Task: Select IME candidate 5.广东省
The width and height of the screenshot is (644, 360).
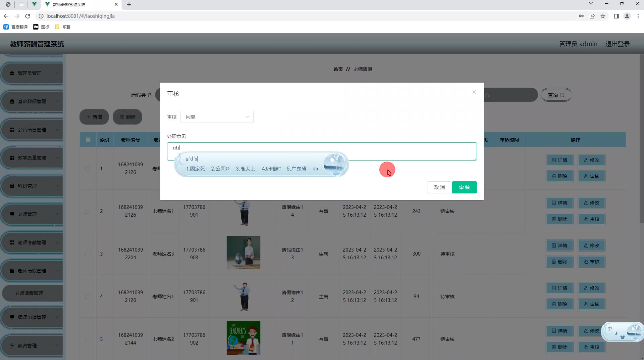Action: [297, 169]
